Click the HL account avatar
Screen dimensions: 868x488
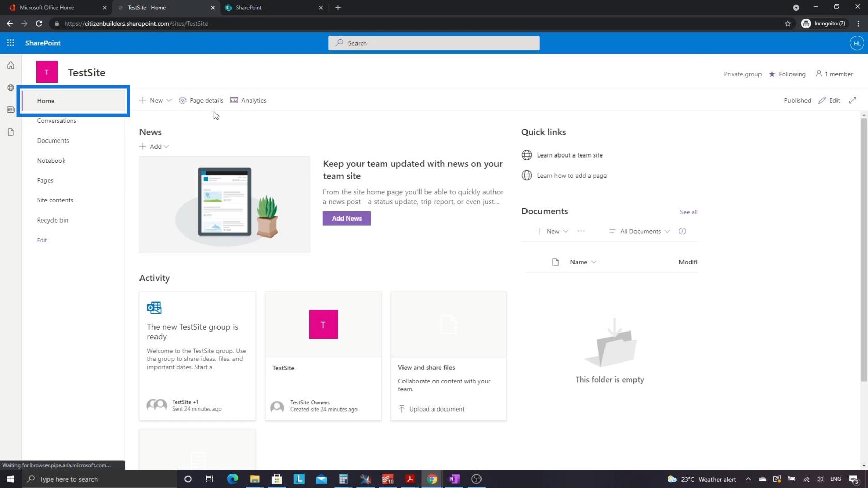[x=857, y=43]
